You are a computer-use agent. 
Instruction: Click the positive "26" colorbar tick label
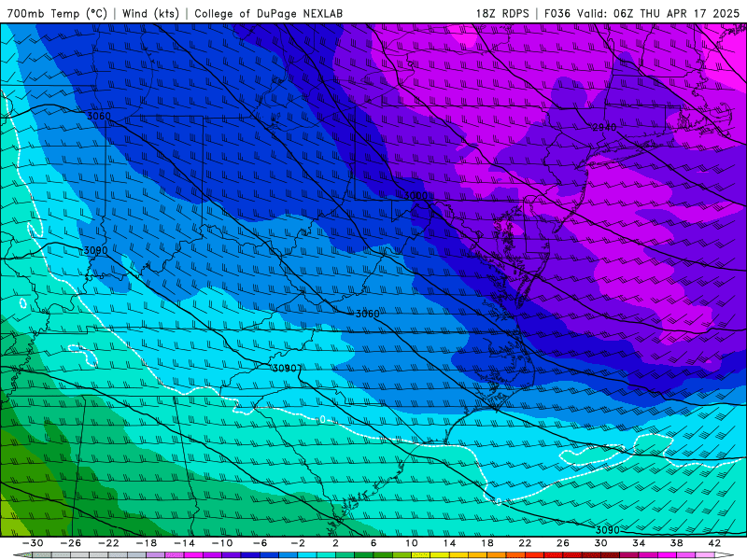pos(563,543)
